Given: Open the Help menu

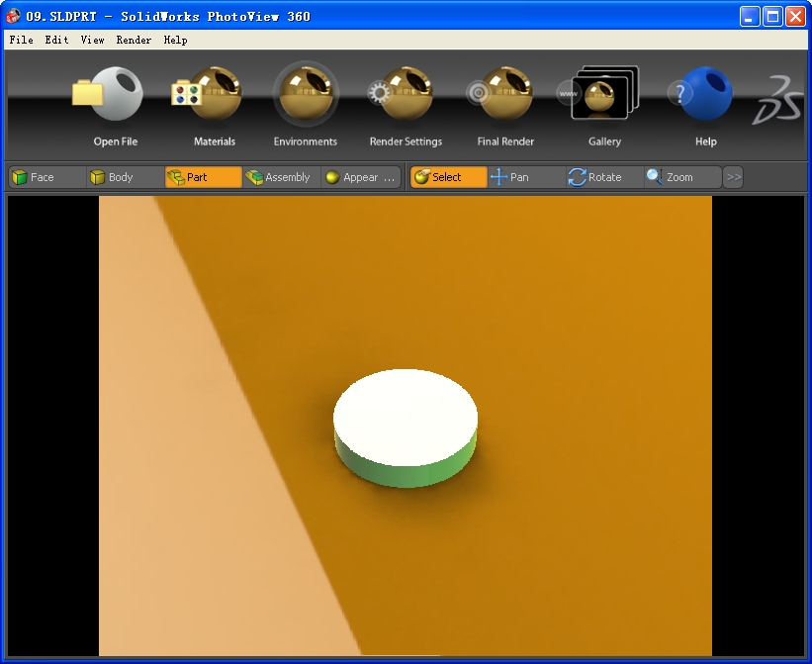Looking at the screenshot, I should coord(175,40).
